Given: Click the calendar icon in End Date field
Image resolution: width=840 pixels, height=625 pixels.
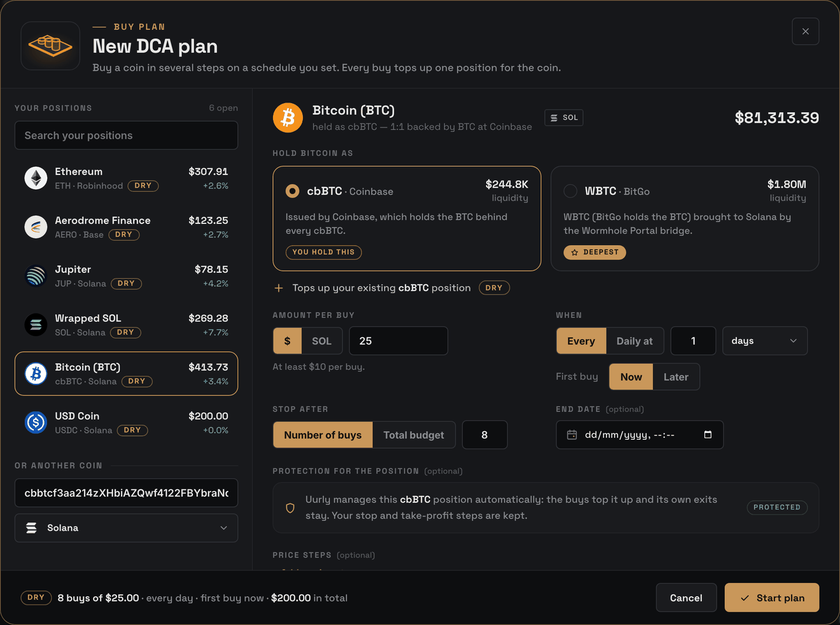Looking at the screenshot, I should (572, 435).
